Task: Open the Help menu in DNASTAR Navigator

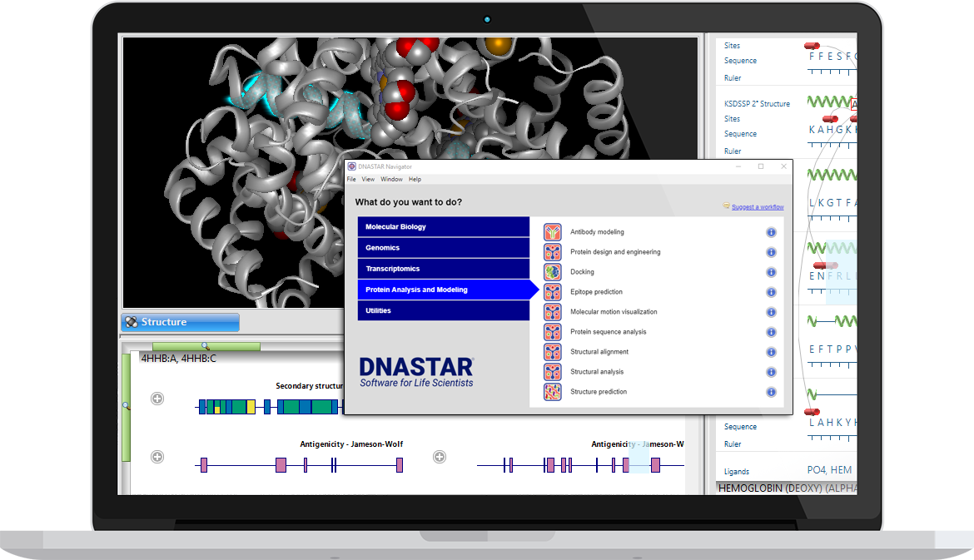Action: pyautogui.click(x=415, y=180)
